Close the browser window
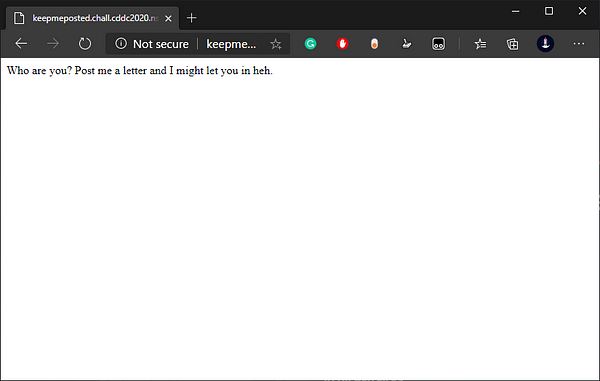Image resolution: width=600 pixels, height=381 pixels. [x=582, y=11]
